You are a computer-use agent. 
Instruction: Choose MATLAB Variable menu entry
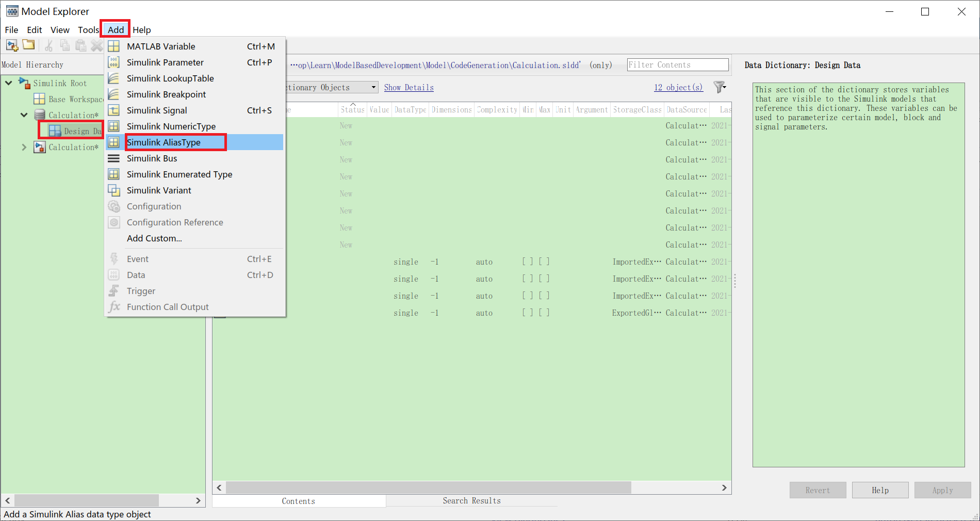[x=195, y=46]
